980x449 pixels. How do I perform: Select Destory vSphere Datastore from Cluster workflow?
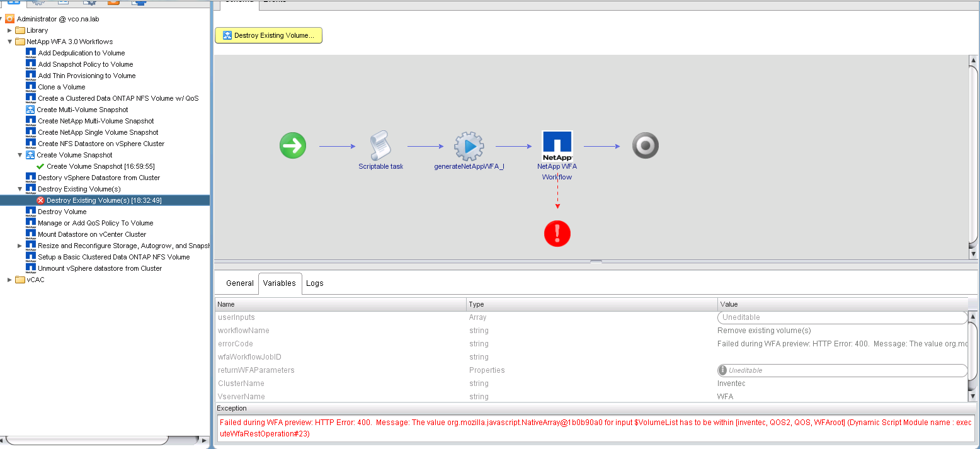(99, 178)
